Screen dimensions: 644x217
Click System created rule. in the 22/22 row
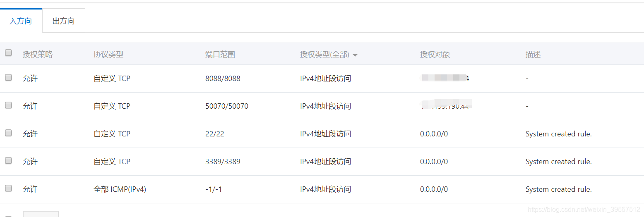pyautogui.click(x=559, y=134)
